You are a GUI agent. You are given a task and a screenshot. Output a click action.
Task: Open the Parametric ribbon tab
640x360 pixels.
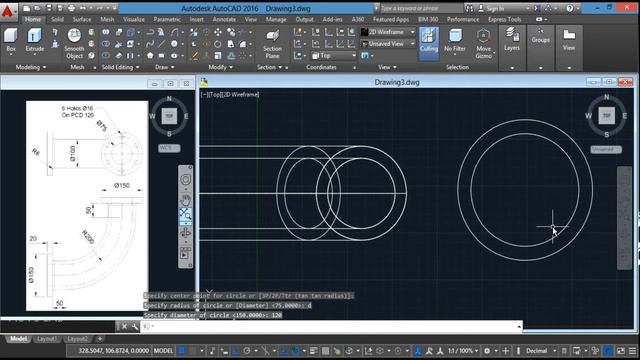(167, 19)
